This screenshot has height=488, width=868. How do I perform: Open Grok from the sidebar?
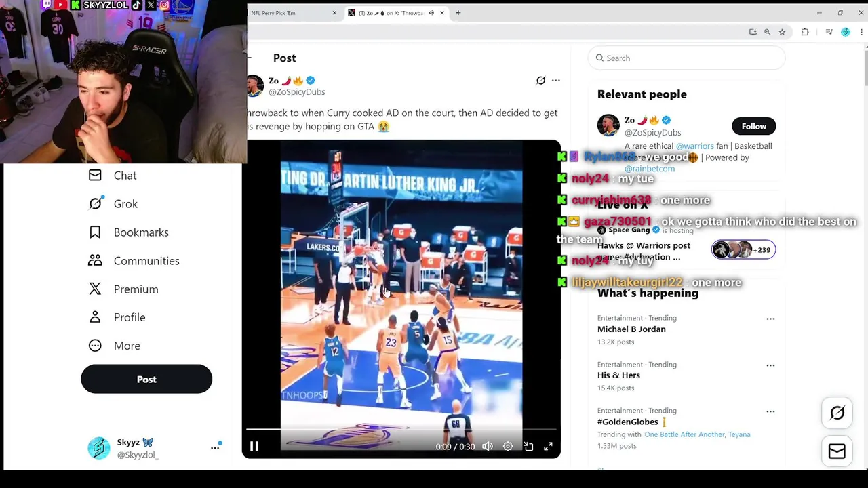point(113,204)
